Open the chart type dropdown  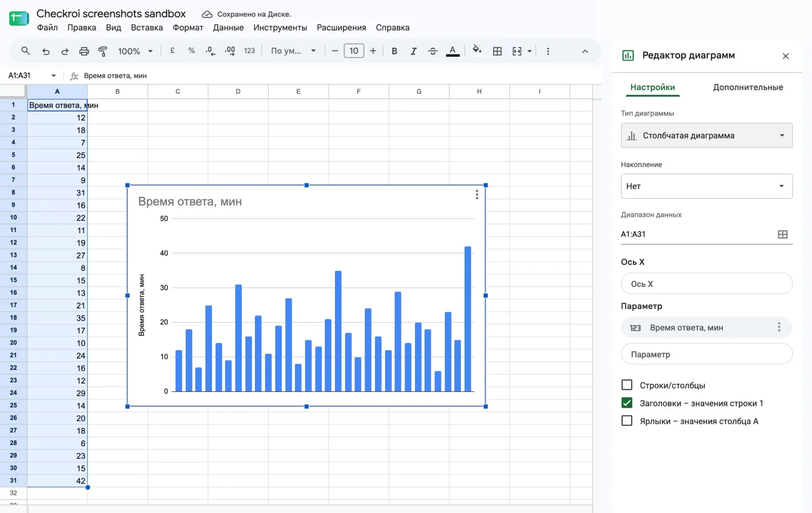[706, 135]
